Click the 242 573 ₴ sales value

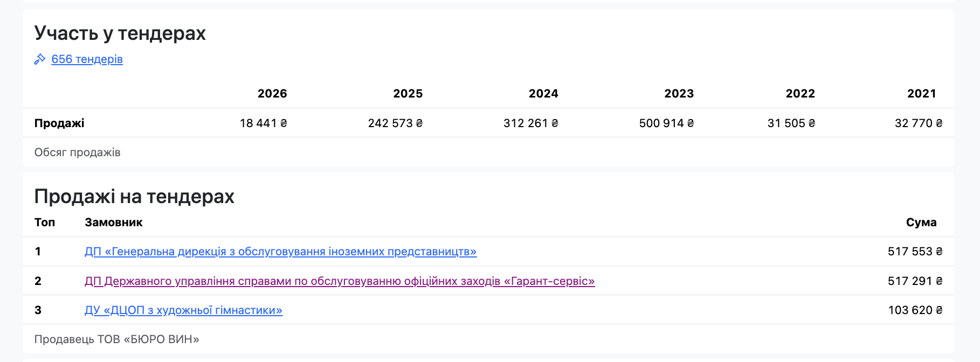[395, 123]
